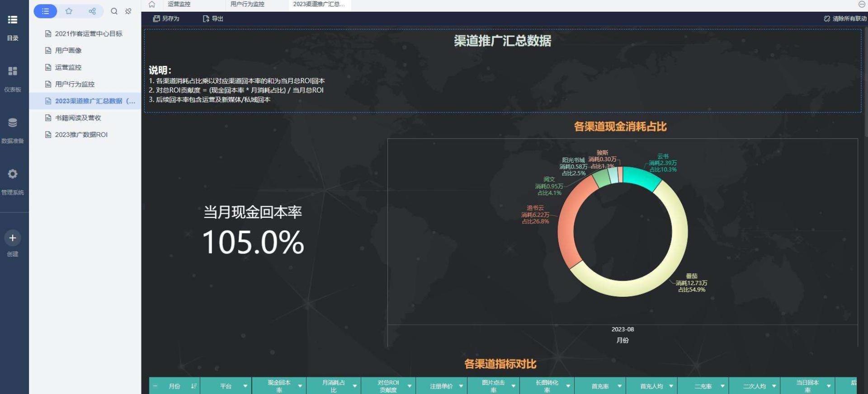Select the list view toggle
The height and width of the screenshot is (394, 868).
(x=45, y=11)
